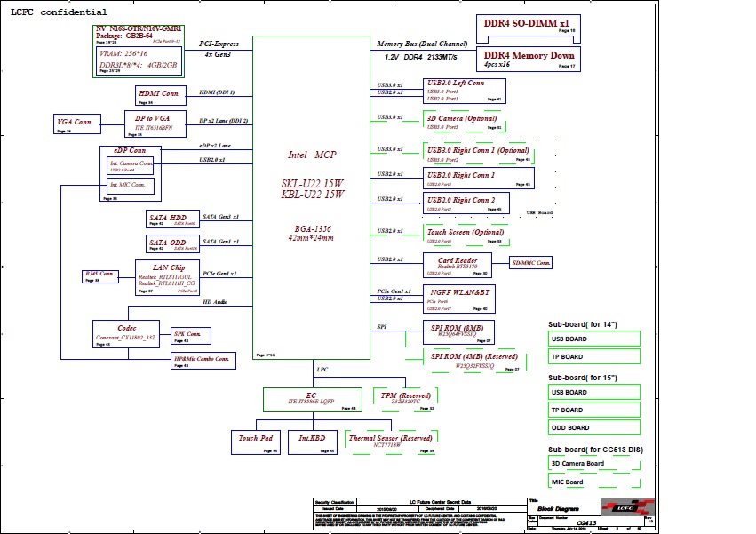Select the VGA Conn. block

pyautogui.click(x=76, y=124)
